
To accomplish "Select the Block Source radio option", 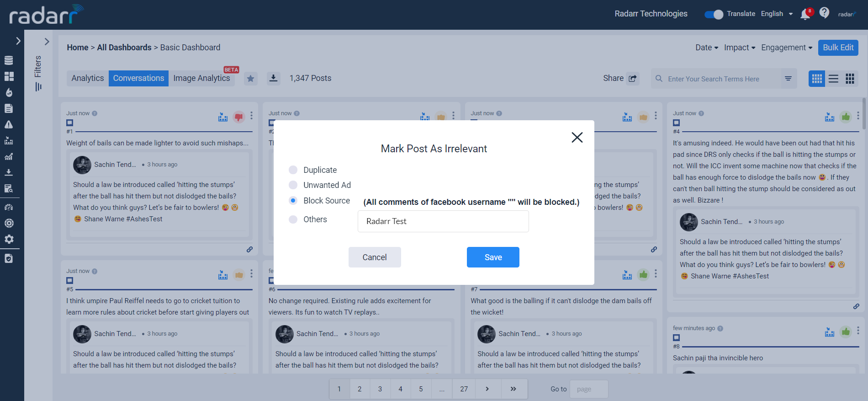I will click(x=293, y=200).
